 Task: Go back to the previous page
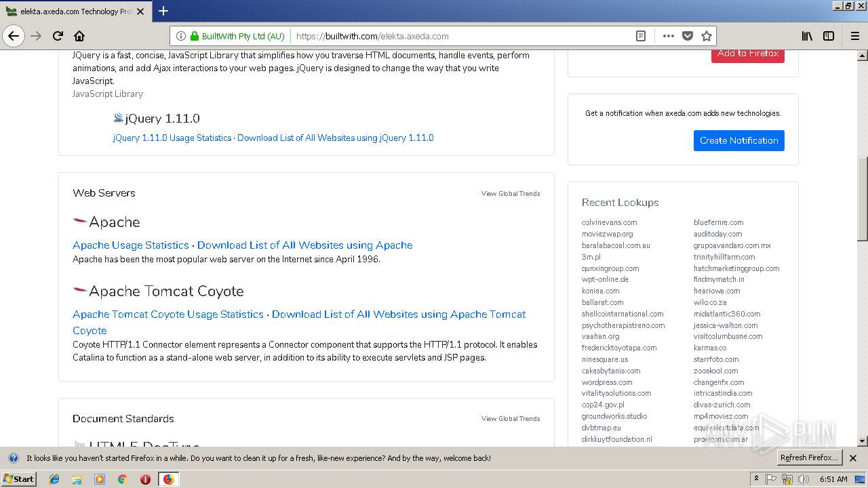click(14, 36)
